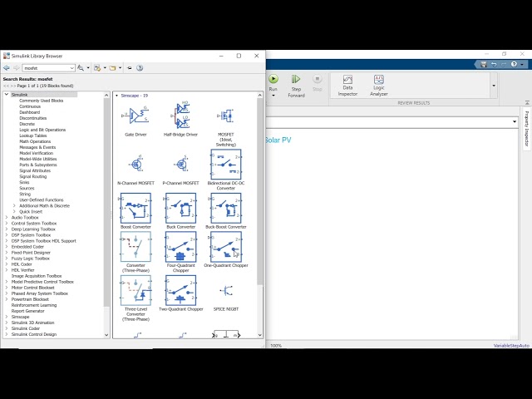Select the Gate Driver block icon
Viewport: 532px width, 399px height.
pos(135,116)
